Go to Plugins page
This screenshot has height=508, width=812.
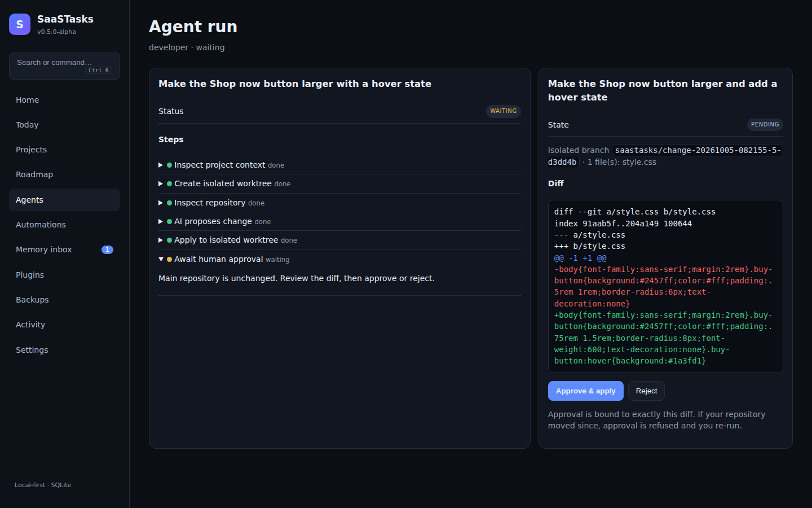pos(64,275)
